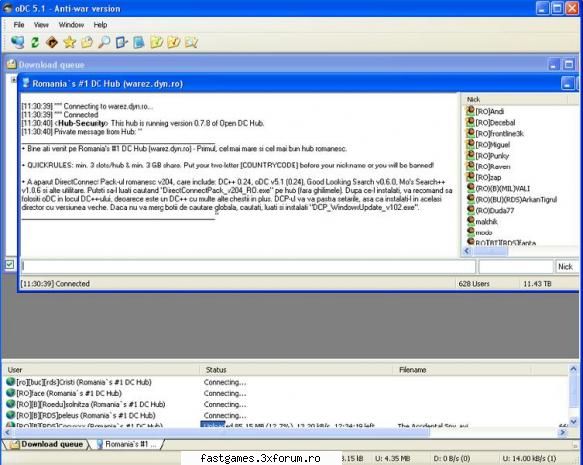Click nick list scroll-left arrow
This screenshot has height=465, width=583.
pyautogui.click(x=467, y=251)
